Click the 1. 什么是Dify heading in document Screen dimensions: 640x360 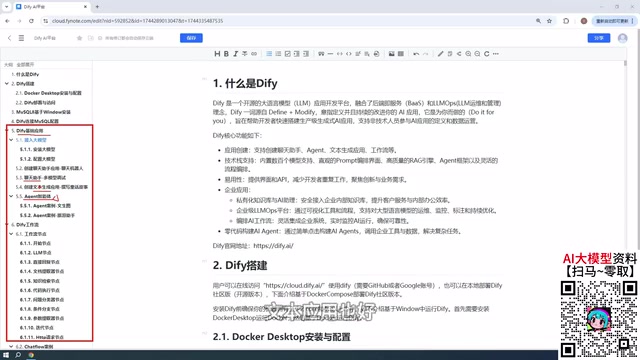coord(245,83)
